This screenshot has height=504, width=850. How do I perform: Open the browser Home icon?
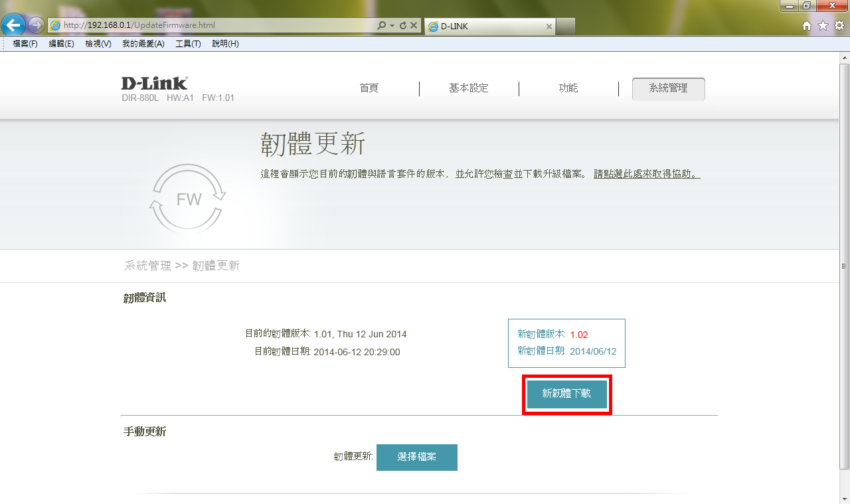click(807, 25)
